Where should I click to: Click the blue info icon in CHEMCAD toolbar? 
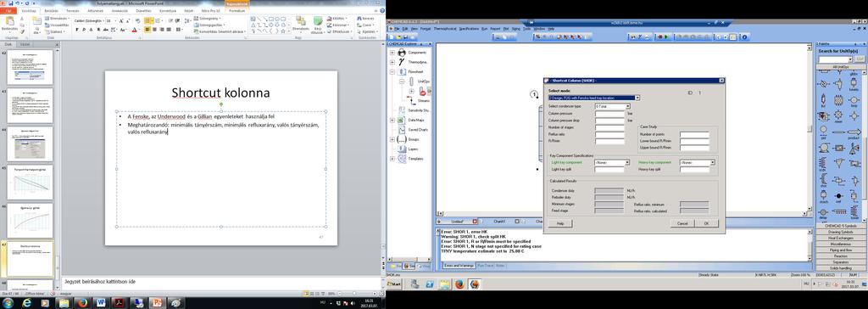click(x=745, y=37)
